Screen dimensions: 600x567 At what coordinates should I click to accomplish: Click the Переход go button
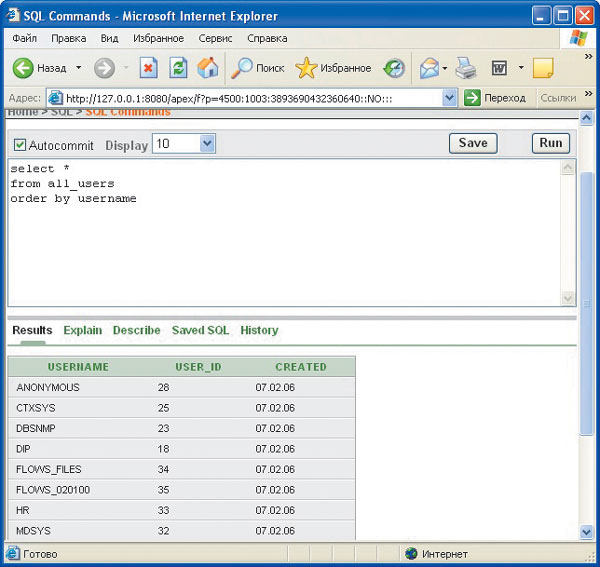[x=495, y=98]
